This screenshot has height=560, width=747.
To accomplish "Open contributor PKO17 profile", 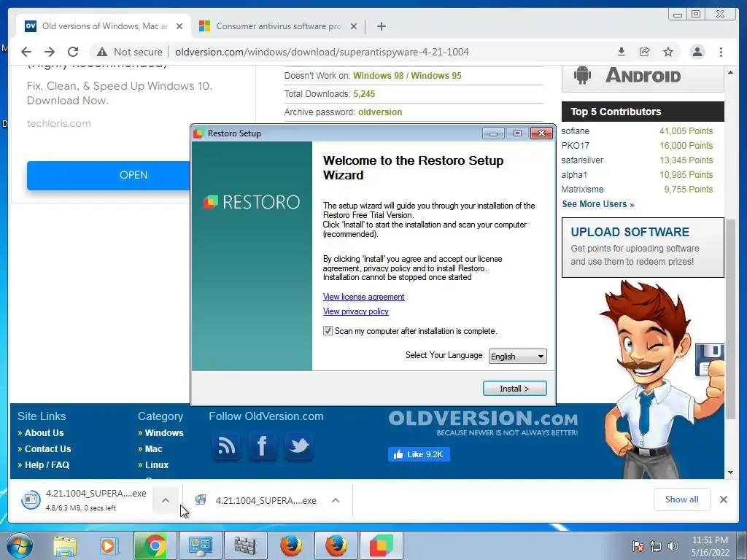I will pos(575,146).
